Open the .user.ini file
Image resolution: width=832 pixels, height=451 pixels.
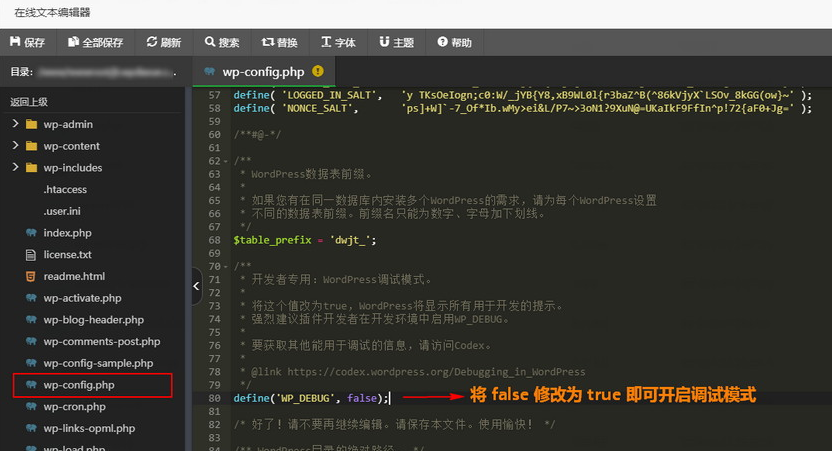coord(62,211)
